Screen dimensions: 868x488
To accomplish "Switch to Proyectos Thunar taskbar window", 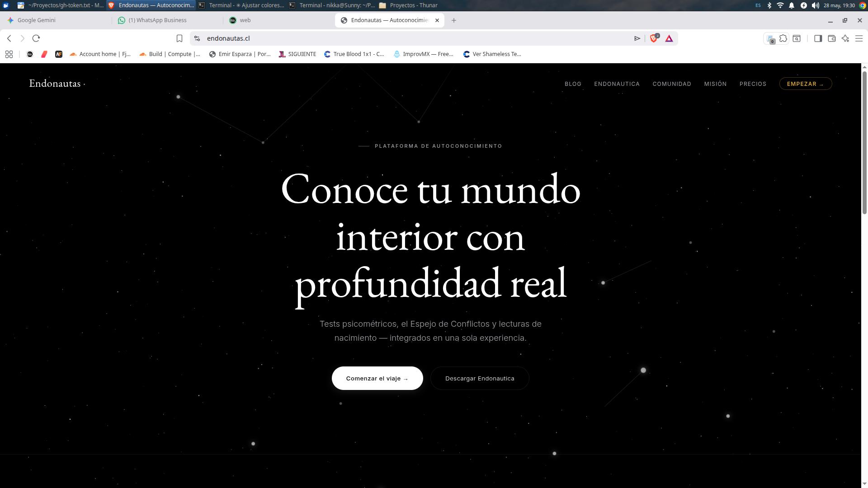I will pyautogui.click(x=409, y=5).
